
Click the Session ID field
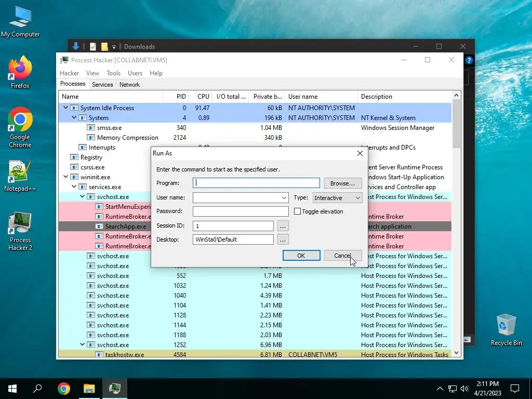coord(233,225)
